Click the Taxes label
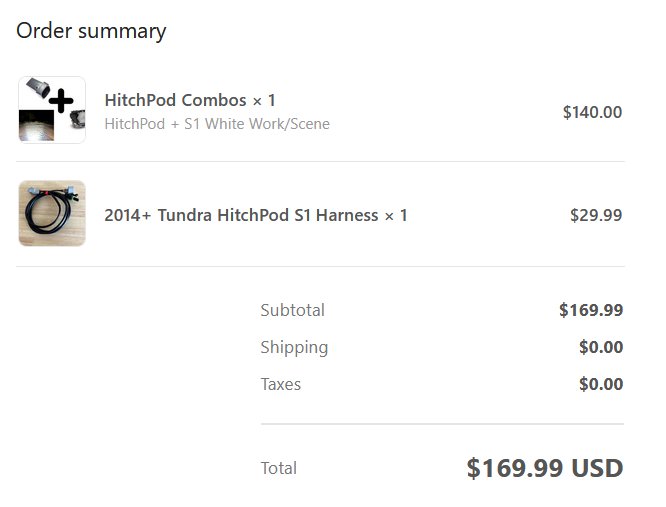The height and width of the screenshot is (507, 666). pyautogui.click(x=281, y=384)
